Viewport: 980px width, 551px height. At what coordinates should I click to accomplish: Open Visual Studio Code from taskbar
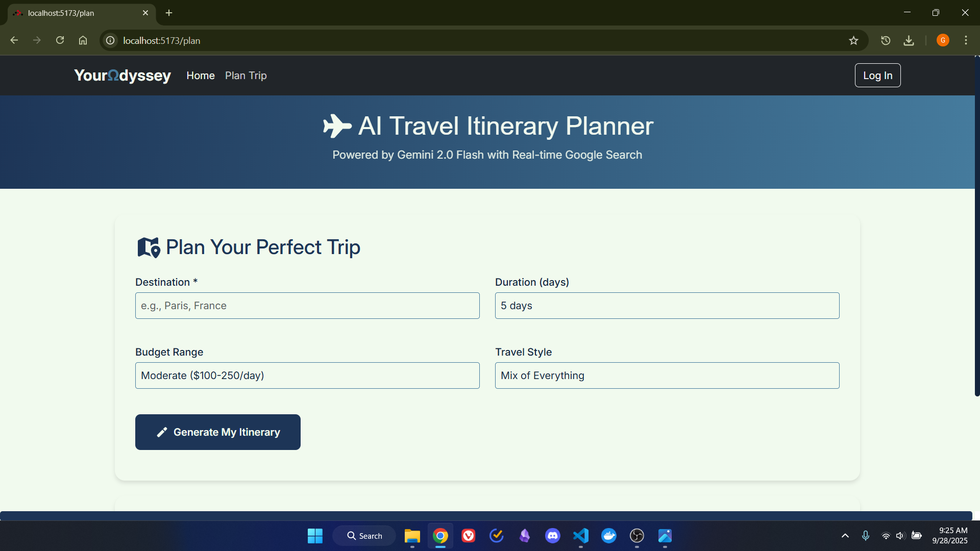tap(580, 536)
